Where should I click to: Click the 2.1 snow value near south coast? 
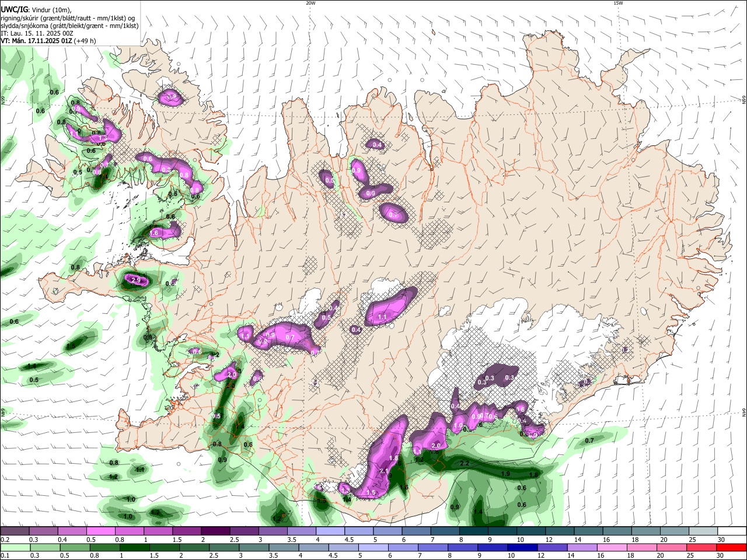click(x=383, y=471)
